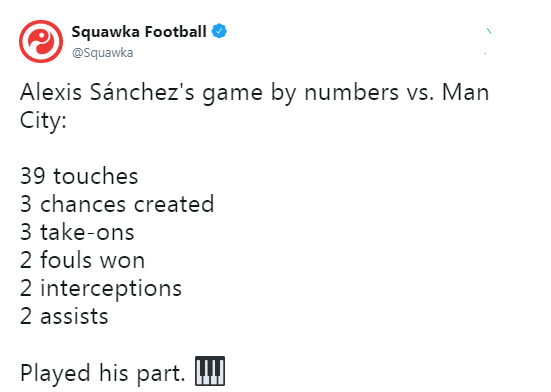Click the 'Played his part.' text
The width and height of the screenshot is (551, 392).
click(x=103, y=373)
